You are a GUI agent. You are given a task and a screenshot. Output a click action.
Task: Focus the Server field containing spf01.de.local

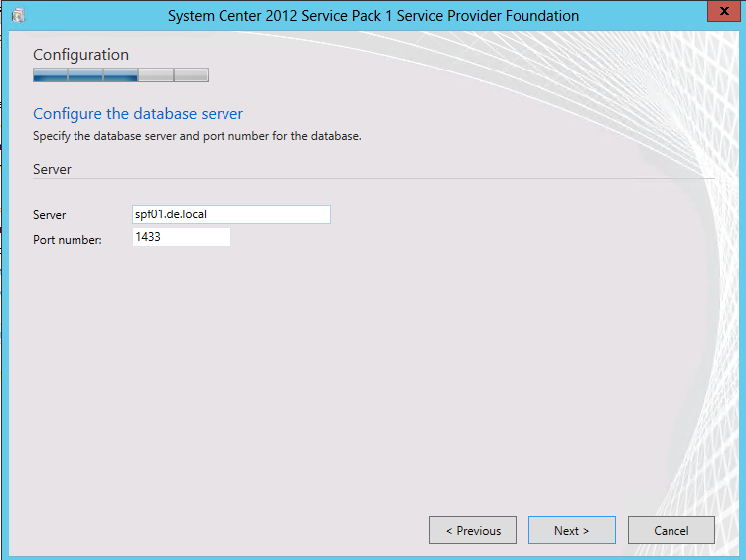230,214
